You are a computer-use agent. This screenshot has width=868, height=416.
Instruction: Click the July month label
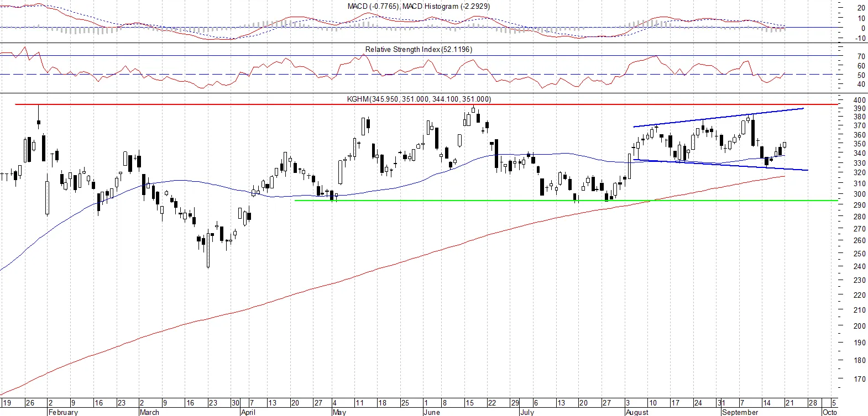(x=527, y=412)
